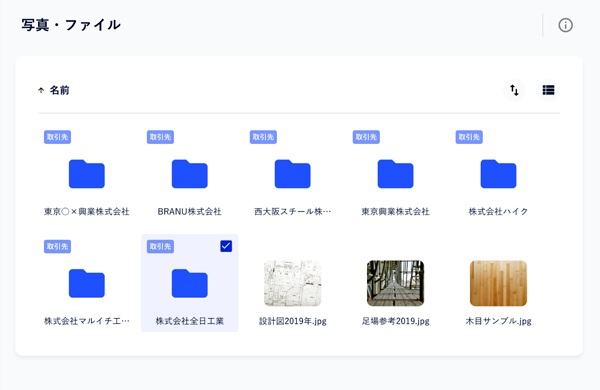Open the 東京○×興業株式会社 folder icon
This screenshot has width=600, height=390.
coord(87,174)
